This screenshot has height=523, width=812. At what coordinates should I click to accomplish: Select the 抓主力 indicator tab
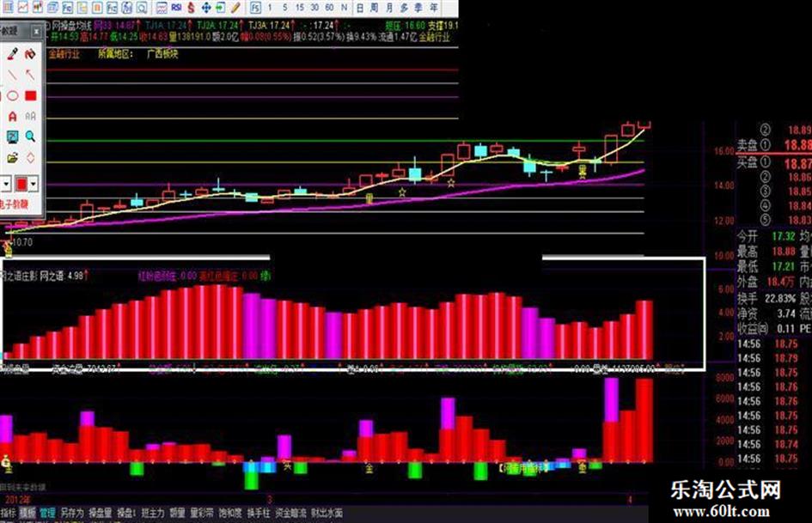click(153, 513)
